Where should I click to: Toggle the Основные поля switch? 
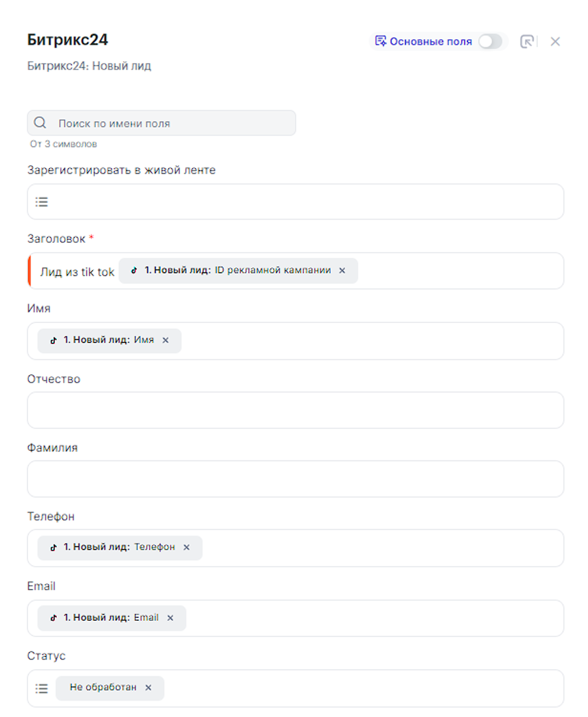[490, 42]
